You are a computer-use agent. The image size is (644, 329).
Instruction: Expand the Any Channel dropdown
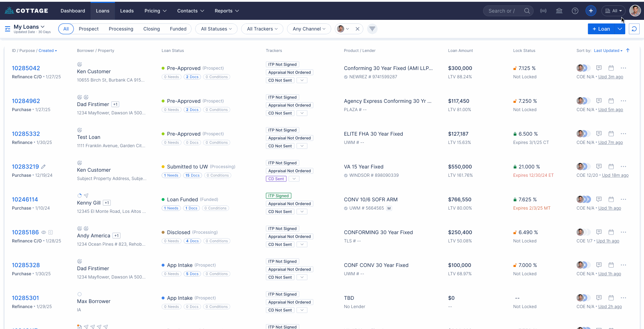click(x=309, y=29)
